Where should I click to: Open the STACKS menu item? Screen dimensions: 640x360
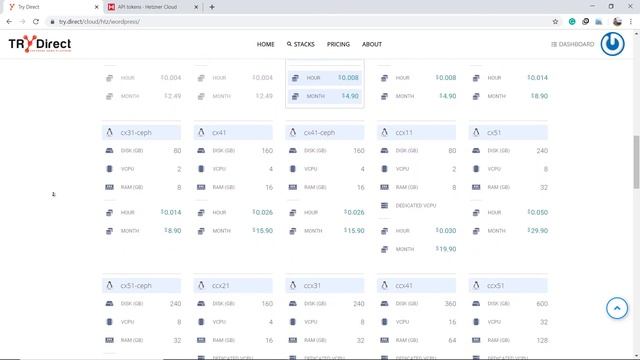click(300, 44)
